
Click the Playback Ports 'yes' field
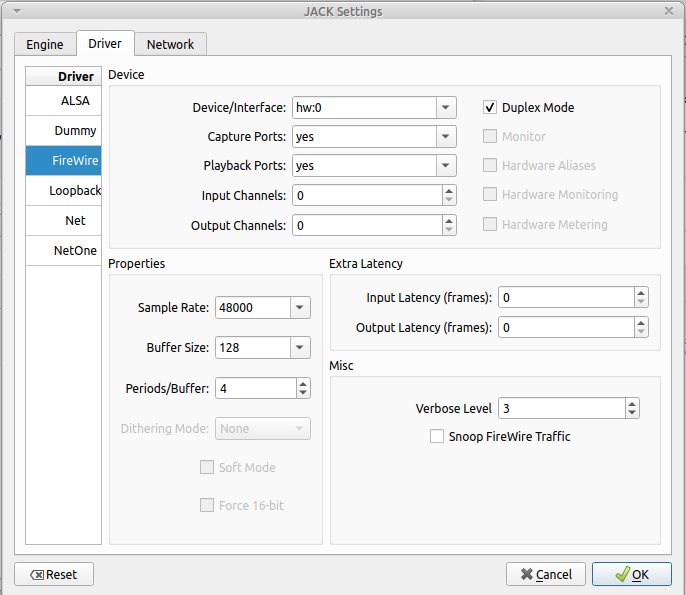(x=364, y=166)
